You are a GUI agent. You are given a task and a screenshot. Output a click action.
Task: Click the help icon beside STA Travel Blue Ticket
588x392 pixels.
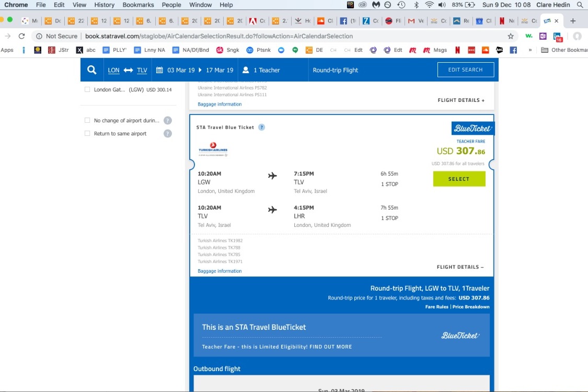click(x=261, y=127)
